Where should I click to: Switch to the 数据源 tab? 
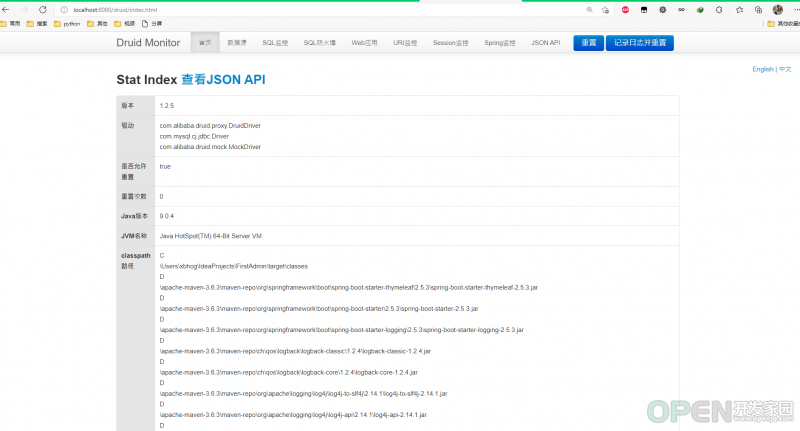[x=237, y=43]
